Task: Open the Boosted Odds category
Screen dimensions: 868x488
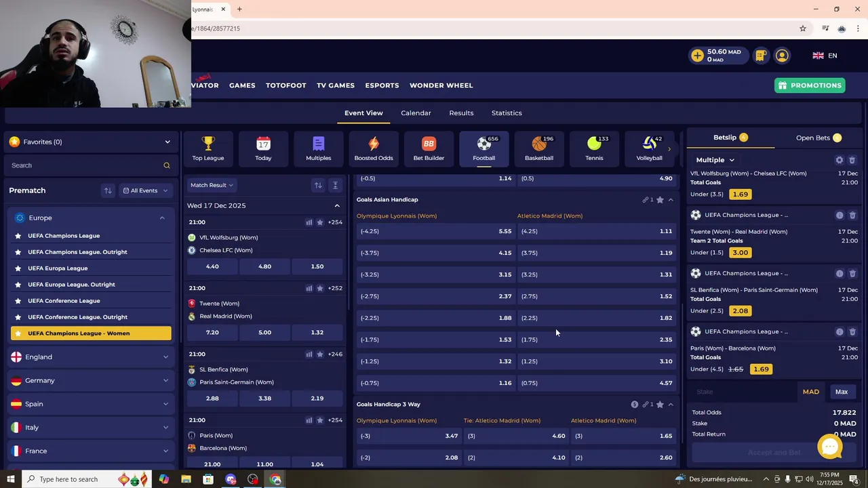Action: pyautogui.click(x=374, y=148)
